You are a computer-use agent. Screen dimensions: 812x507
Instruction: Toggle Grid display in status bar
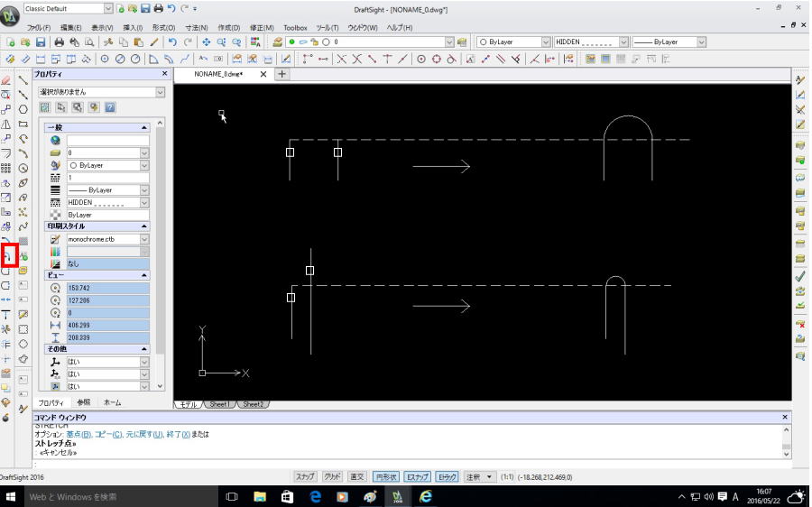click(x=332, y=477)
